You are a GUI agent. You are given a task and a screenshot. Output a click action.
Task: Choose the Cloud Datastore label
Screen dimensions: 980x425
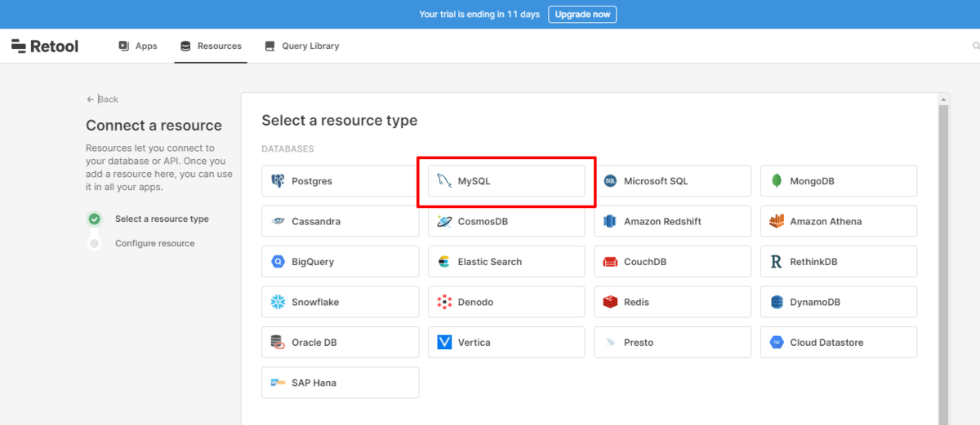pos(826,343)
